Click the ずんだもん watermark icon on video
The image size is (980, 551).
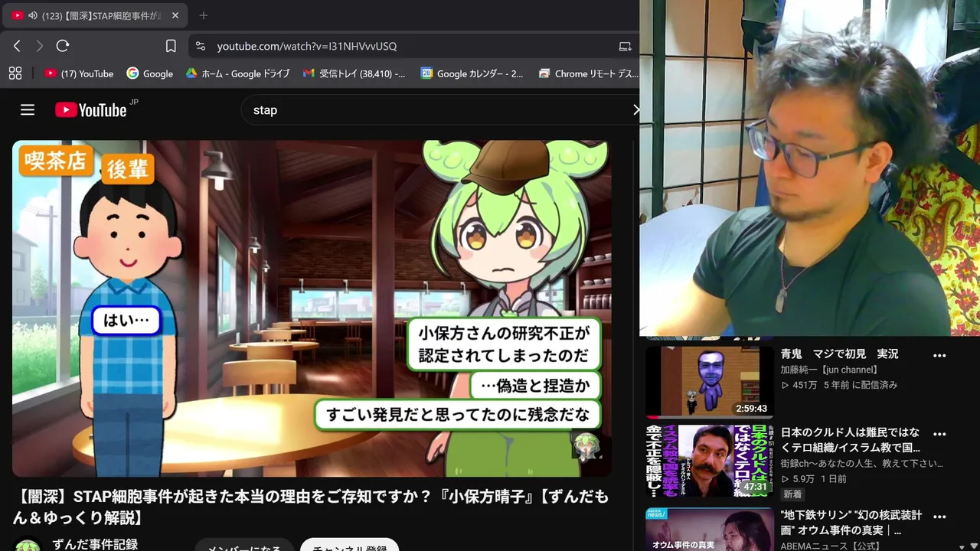coord(586,447)
